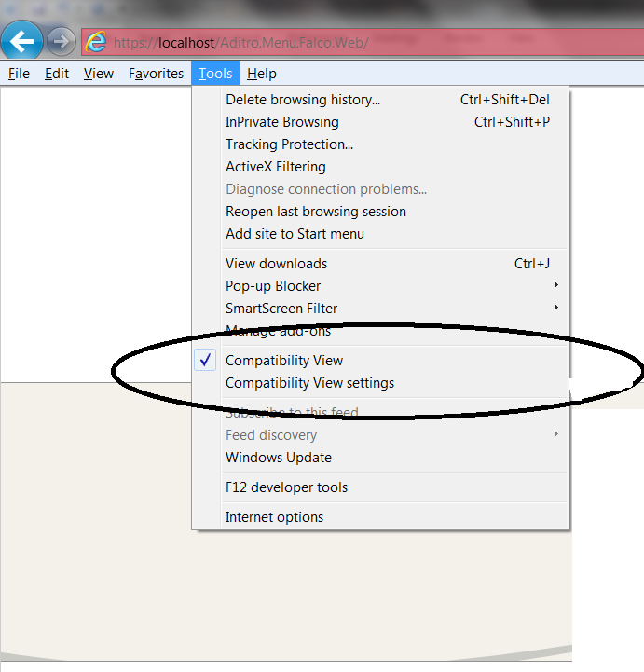
Task: Click the blue Back arrow button
Action: click(21, 41)
